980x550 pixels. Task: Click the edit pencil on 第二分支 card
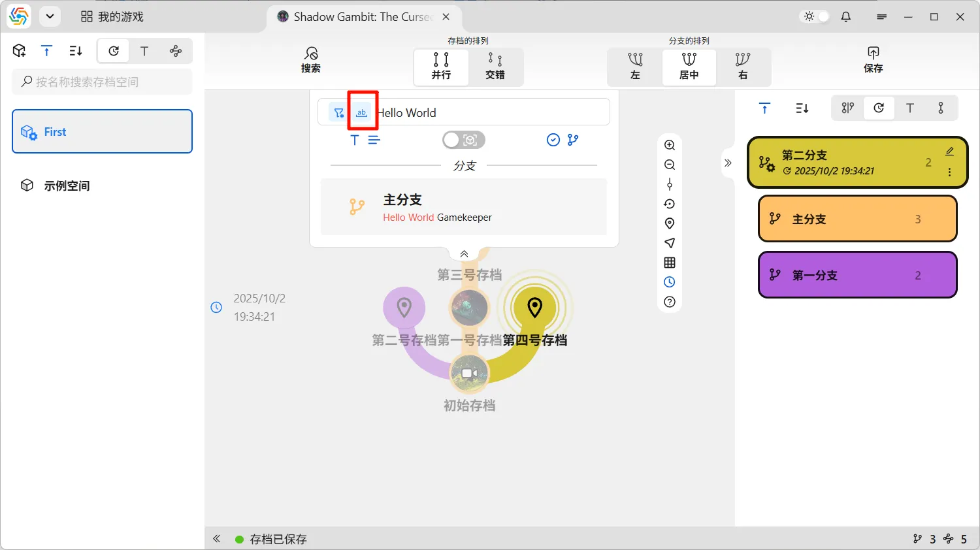[x=949, y=152]
